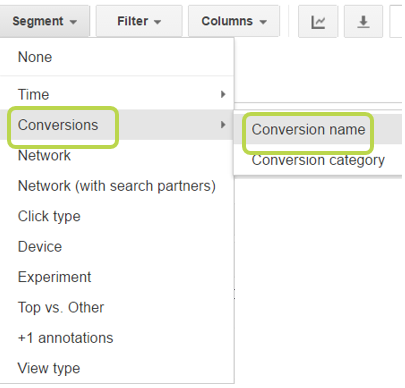Screen dimensions: 405x388
Task: Click the download report arrow icon
Action: click(363, 21)
